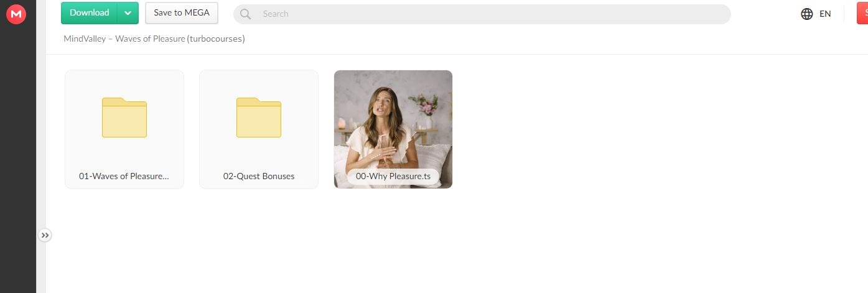Select the 01-Waves of Pleasure… folder name label
The width and height of the screenshot is (868, 293).
[124, 176]
